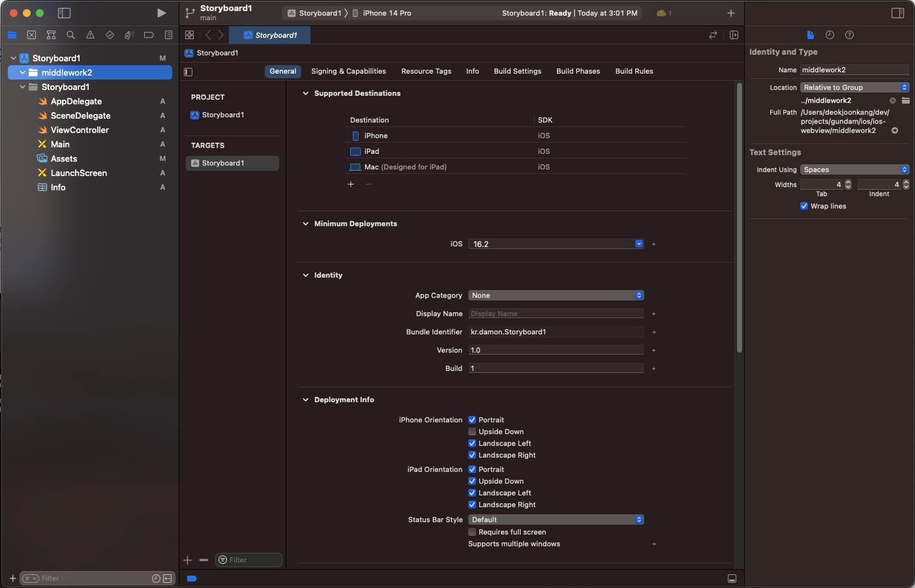The height and width of the screenshot is (588, 915).
Task: Open the Test navigator diamond icon
Action: 110,35
